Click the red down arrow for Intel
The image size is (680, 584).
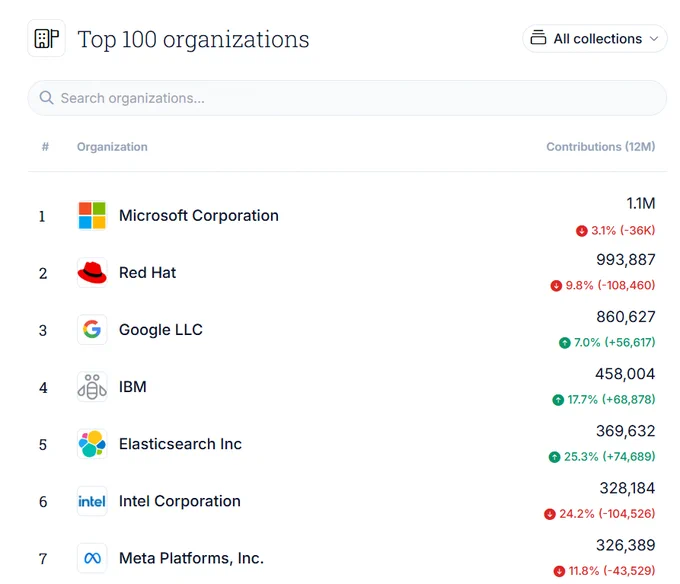pyautogui.click(x=549, y=514)
